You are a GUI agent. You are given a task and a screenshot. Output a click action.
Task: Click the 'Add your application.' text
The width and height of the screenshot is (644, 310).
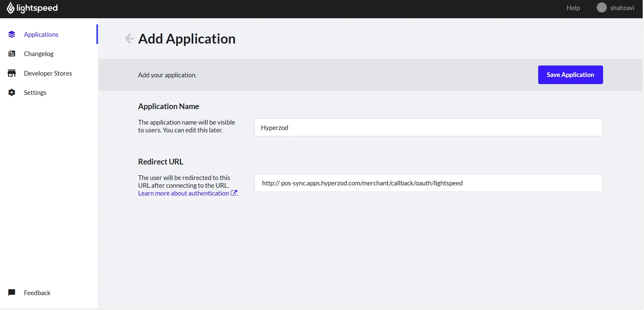click(x=167, y=75)
